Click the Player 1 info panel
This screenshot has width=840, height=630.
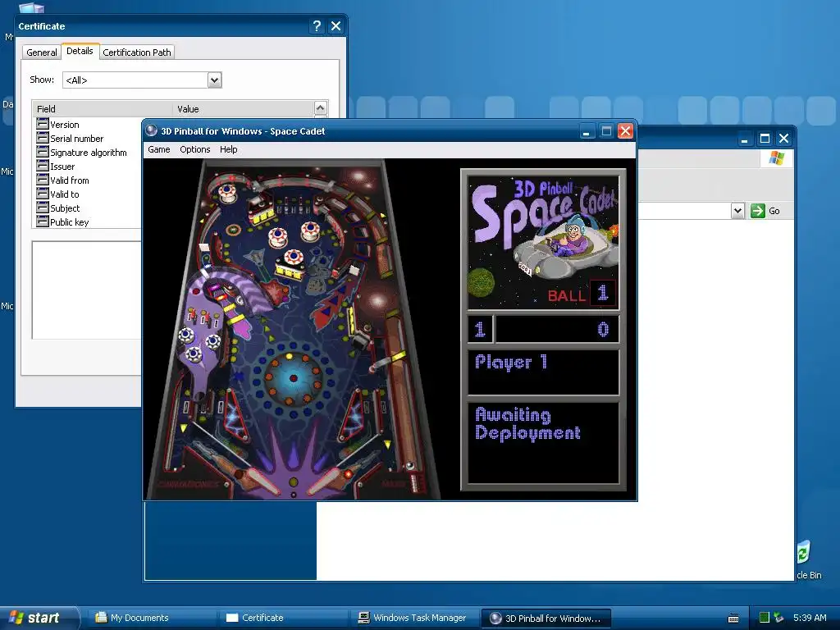click(543, 372)
